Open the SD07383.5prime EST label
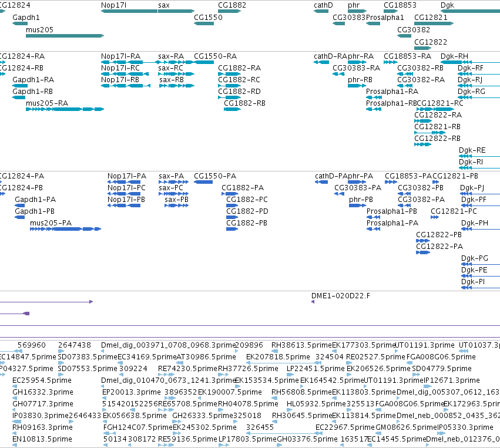The image size is (500, 448). 88,357
